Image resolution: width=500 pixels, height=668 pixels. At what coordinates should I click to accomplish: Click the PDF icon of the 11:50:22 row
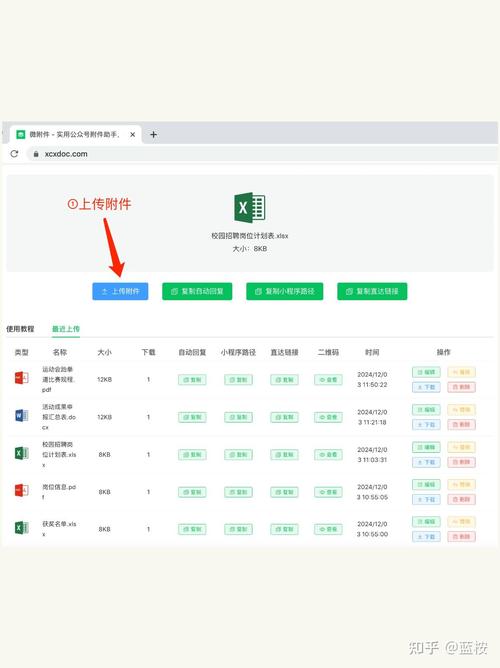[21, 378]
